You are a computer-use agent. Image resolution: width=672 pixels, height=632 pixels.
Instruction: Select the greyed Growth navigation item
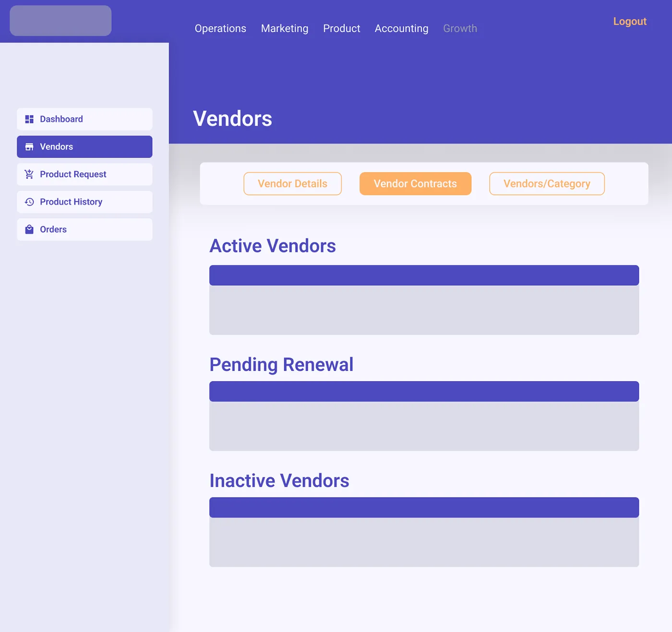coord(460,28)
